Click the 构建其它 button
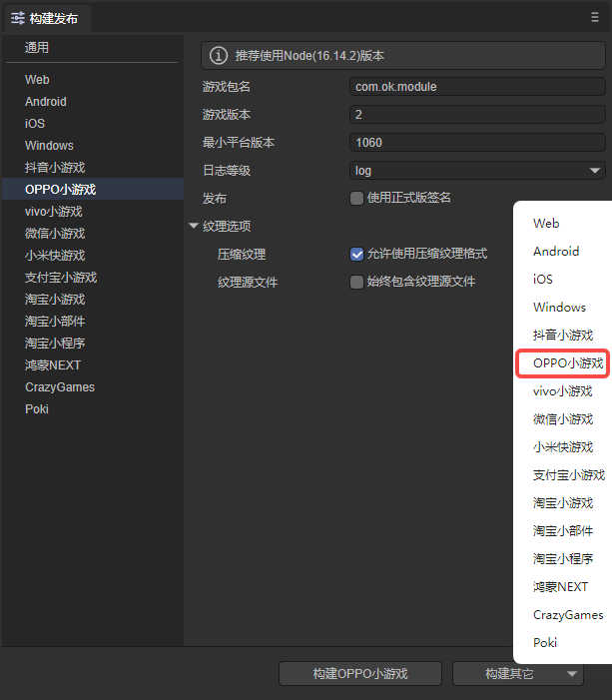 click(508, 674)
